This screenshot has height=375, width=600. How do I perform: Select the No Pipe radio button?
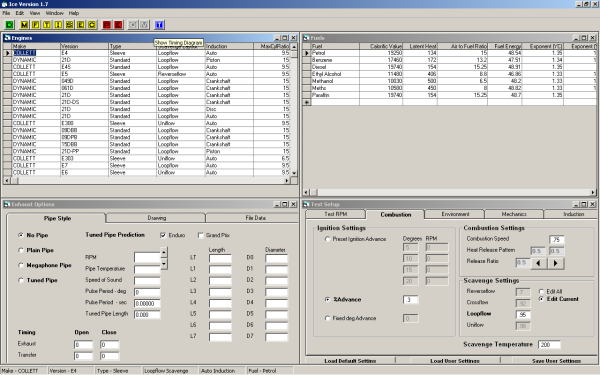point(21,235)
